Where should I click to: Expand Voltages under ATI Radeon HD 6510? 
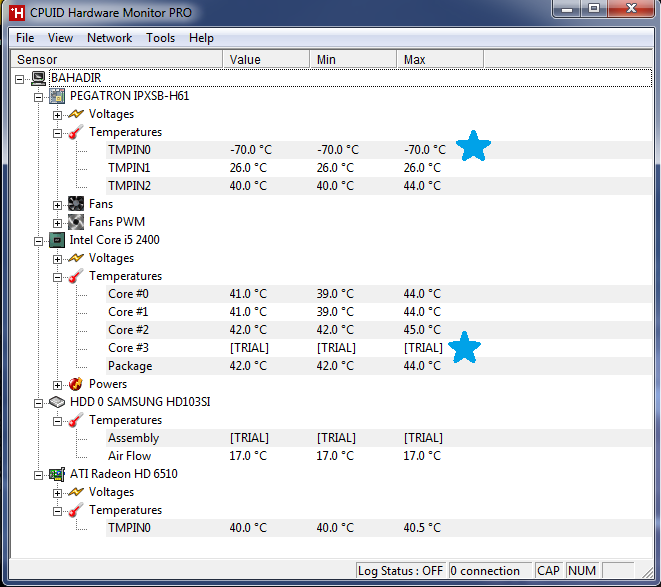tap(57, 492)
